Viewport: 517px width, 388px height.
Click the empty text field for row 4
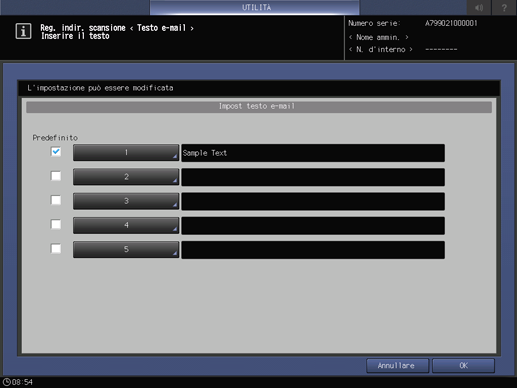(x=313, y=226)
